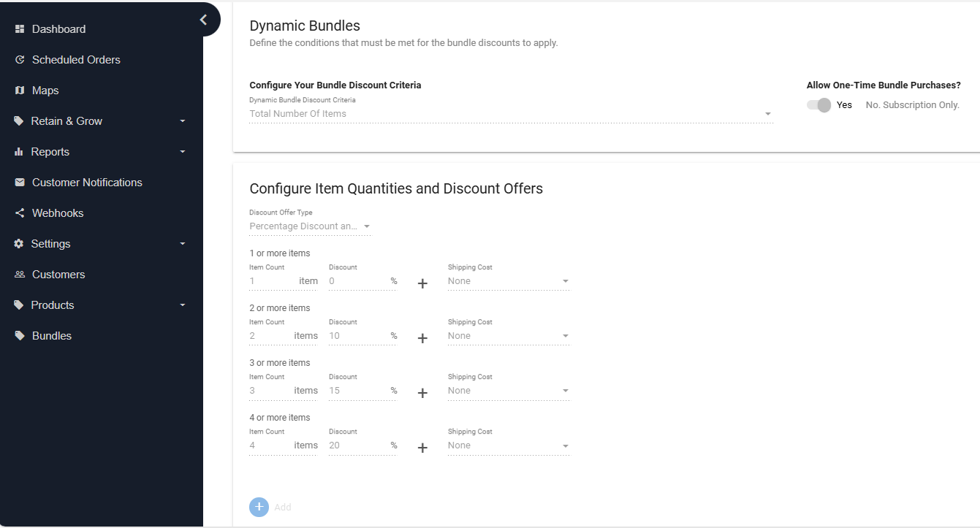This screenshot has height=528, width=980.
Task: Open the Settings menu label
Action: (x=51, y=244)
